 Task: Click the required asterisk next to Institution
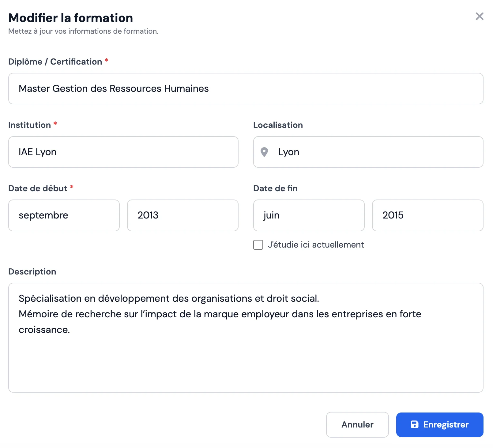click(x=55, y=123)
